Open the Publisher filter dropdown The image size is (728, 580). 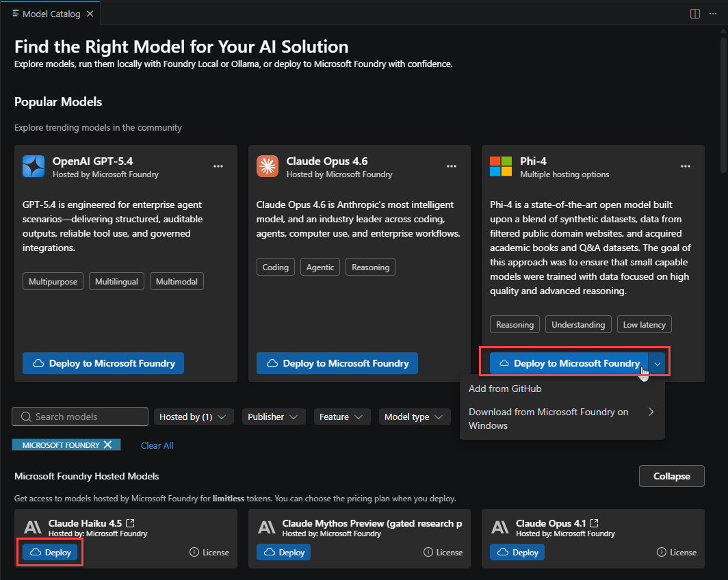point(273,417)
